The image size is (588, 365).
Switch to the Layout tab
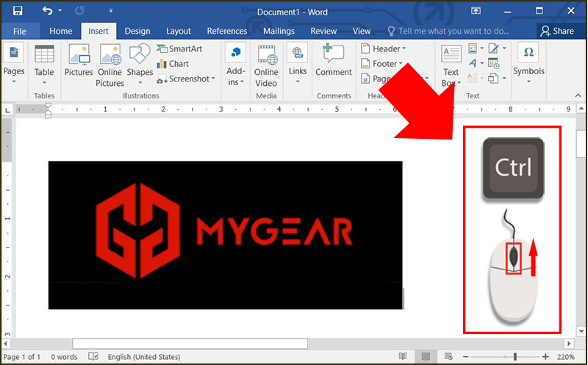[179, 31]
